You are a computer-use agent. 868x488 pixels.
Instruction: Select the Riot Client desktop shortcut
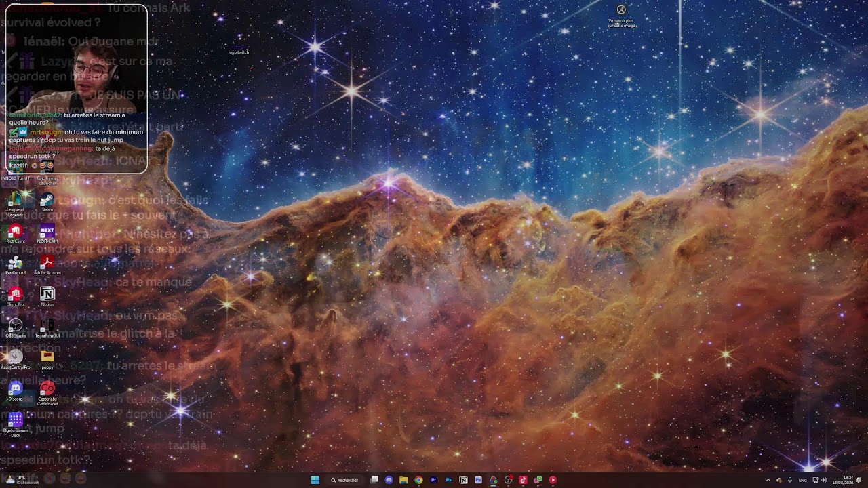[x=15, y=234]
